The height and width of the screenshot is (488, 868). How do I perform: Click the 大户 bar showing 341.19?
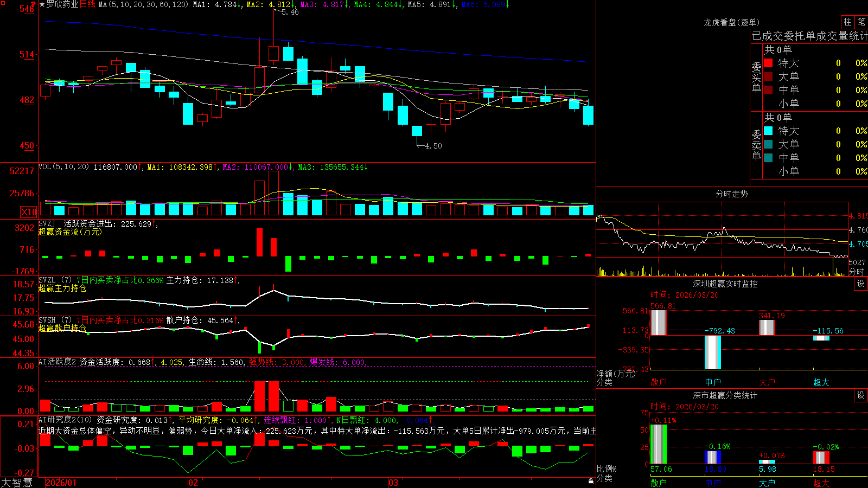pos(767,328)
